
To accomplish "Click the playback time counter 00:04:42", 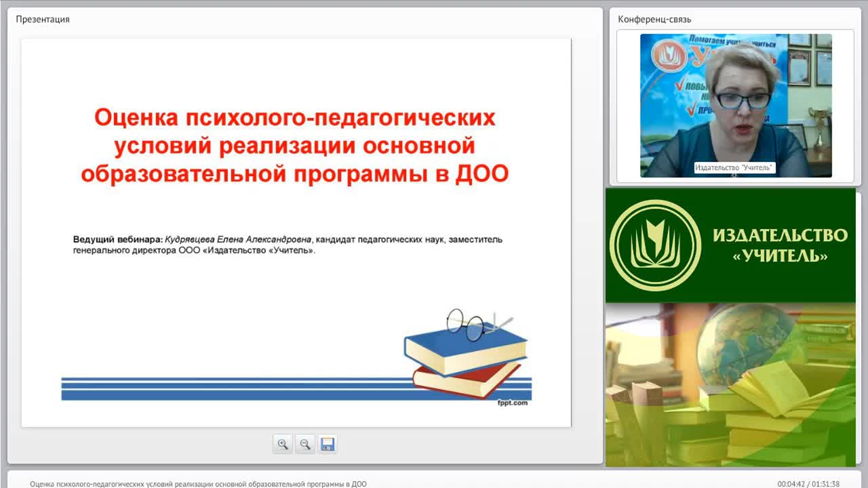I will point(791,484).
